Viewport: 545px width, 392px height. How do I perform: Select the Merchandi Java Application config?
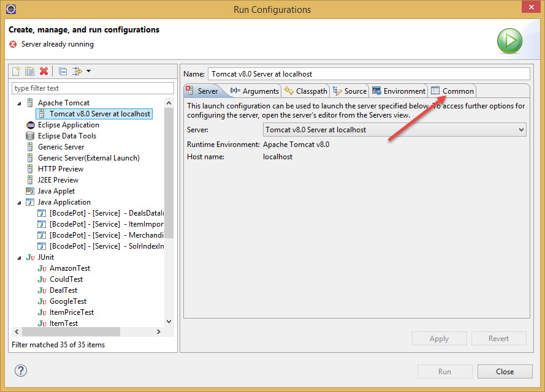[x=101, y=235]
